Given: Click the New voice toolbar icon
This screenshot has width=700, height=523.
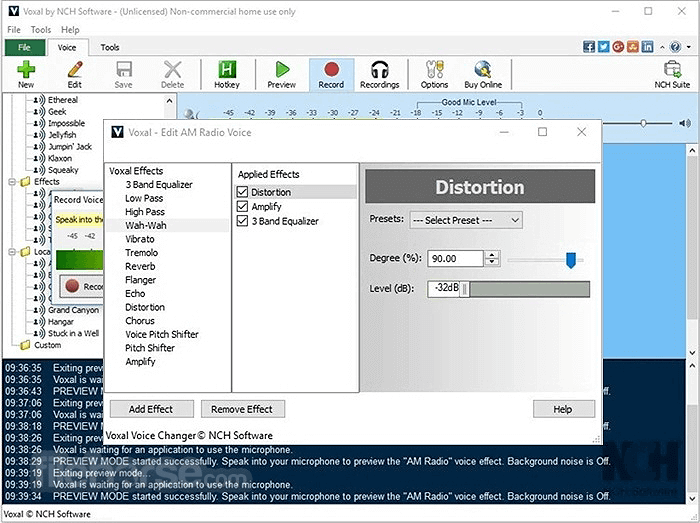Looking at the screenshot, I should coord(26,70).
